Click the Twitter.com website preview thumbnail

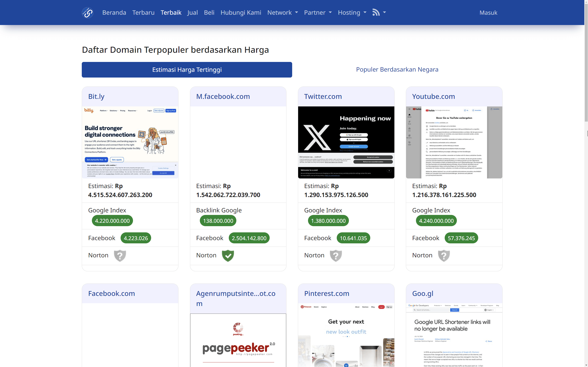tap(346, 142)
